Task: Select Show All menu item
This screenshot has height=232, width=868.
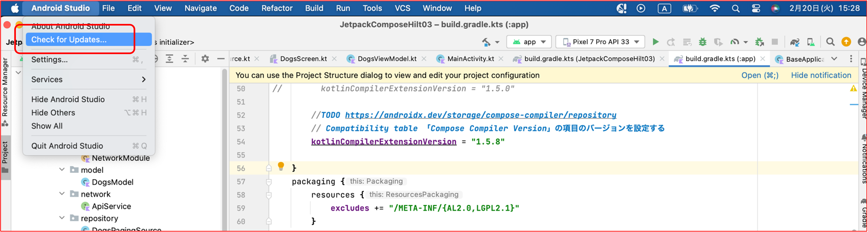Action: click(x=89, y=126)
